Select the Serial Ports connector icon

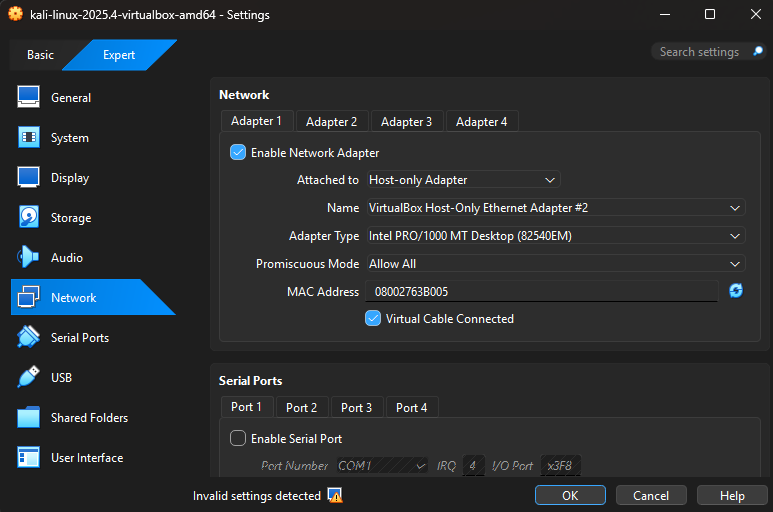click(x=28, y=337)
